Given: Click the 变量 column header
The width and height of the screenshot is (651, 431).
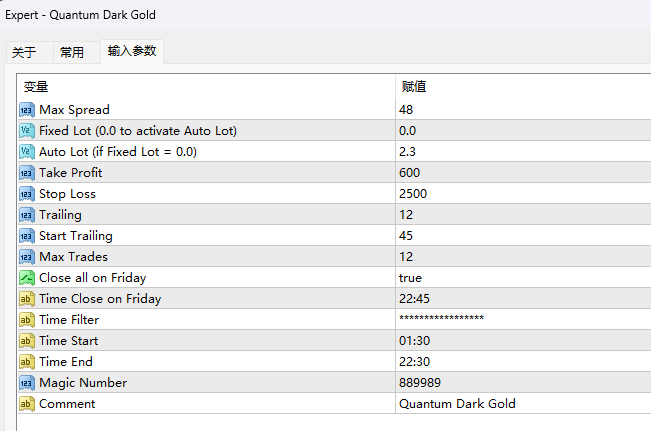Looking at the screenshot, I should pos(37,87).
